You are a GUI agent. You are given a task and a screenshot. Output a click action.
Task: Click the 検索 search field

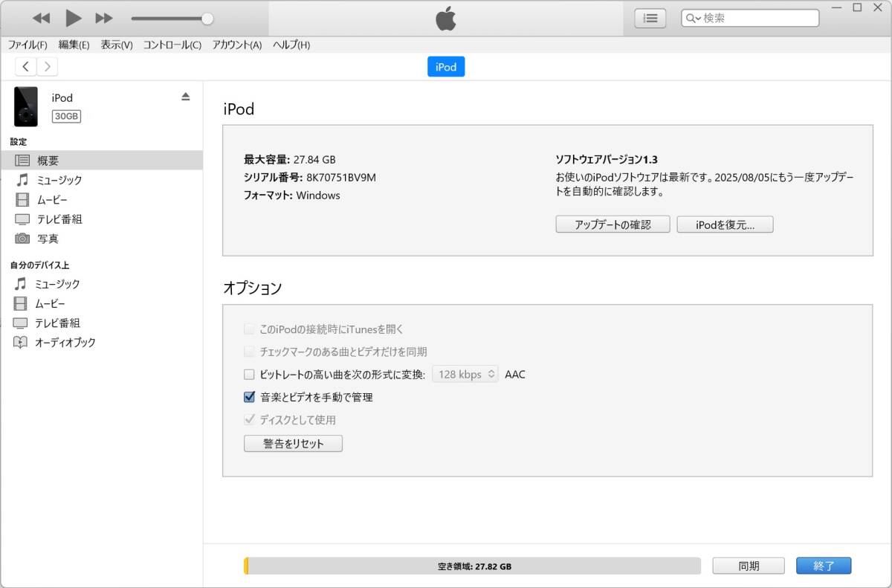tap(750, 18)
